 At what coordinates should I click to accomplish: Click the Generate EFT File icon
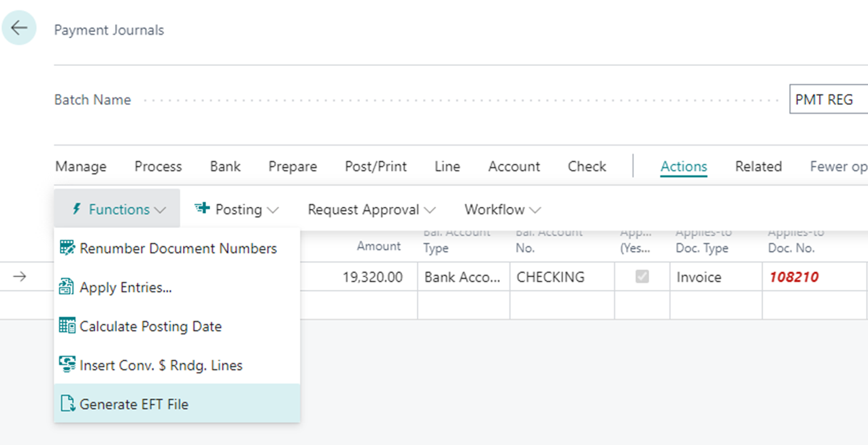[68, 403]
